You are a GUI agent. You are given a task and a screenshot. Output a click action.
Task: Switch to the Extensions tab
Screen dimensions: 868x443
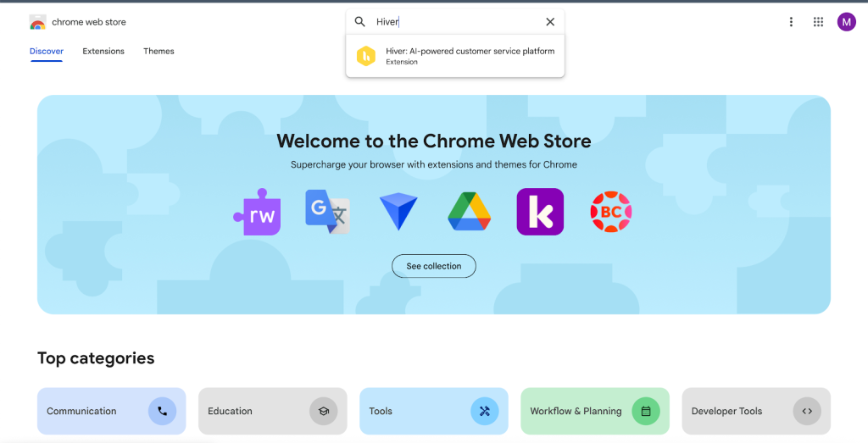[x=103, y=52]
